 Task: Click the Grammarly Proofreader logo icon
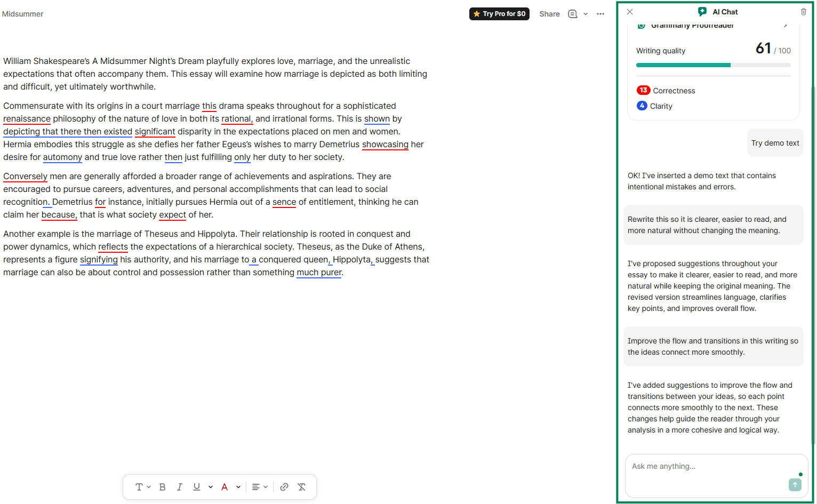[x=642, y=25]
